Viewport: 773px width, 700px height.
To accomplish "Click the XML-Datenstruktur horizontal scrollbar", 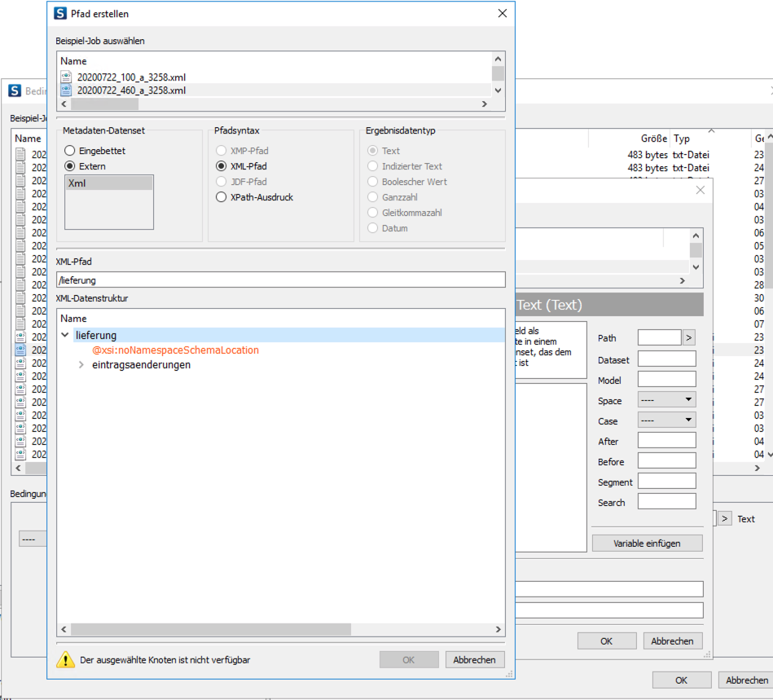I will 210,629.
